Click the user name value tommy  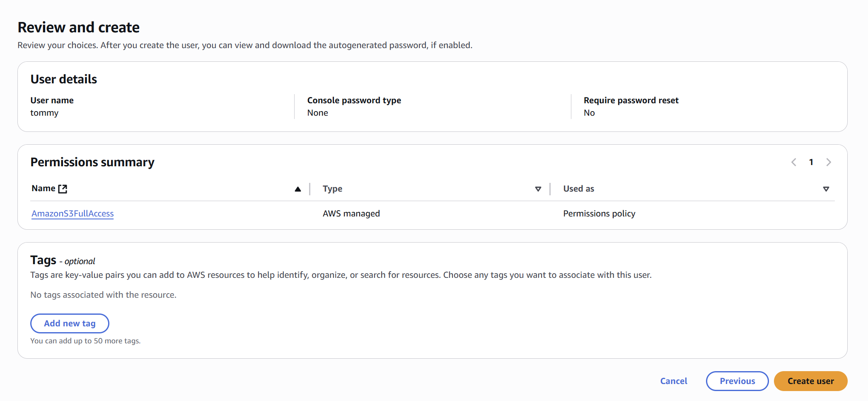[x=44, y=113]
